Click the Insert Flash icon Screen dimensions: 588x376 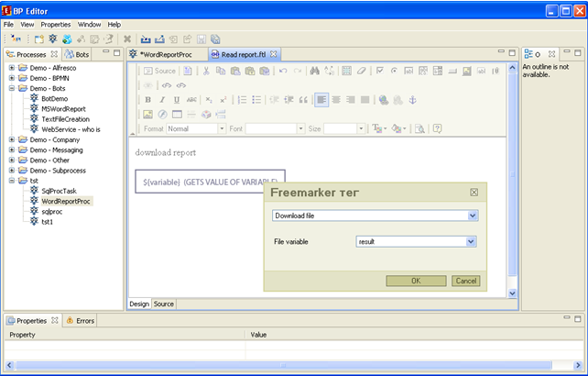[x=162, y=115]
